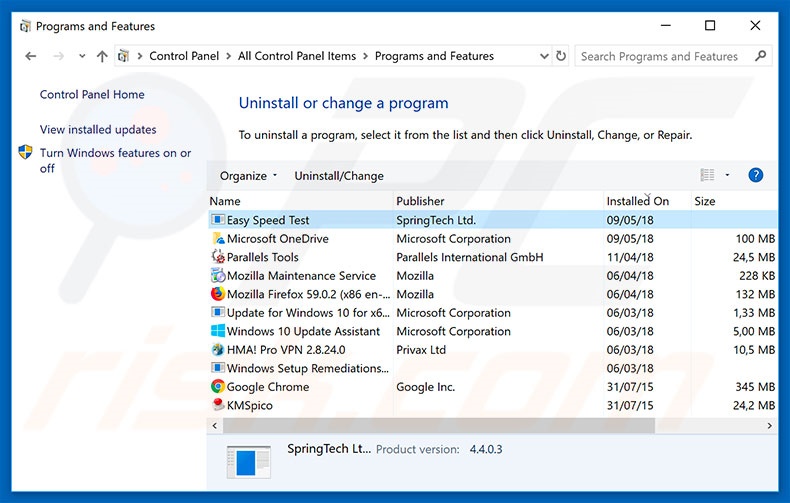The image size is (790, 503).
Task: Select Mozilla Maintenance Service entry
Action: pyautogui.click(x=301, y=276)
